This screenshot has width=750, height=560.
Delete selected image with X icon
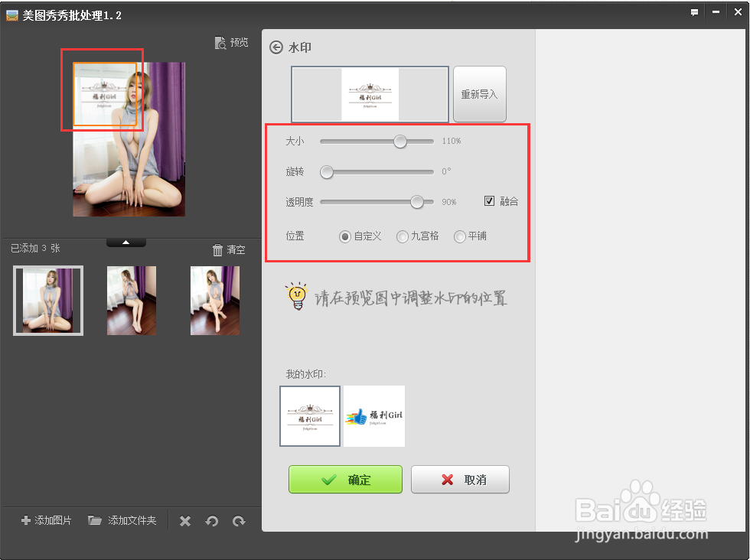click(185, 521)
